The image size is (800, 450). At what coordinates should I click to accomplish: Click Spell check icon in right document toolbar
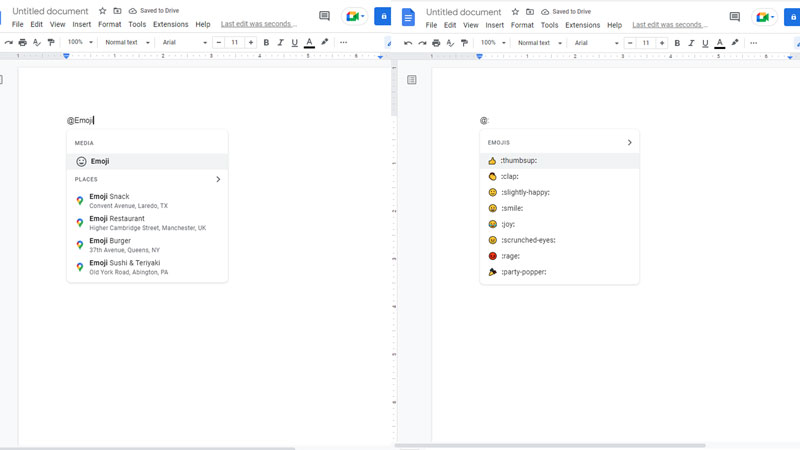click(450, 43)
